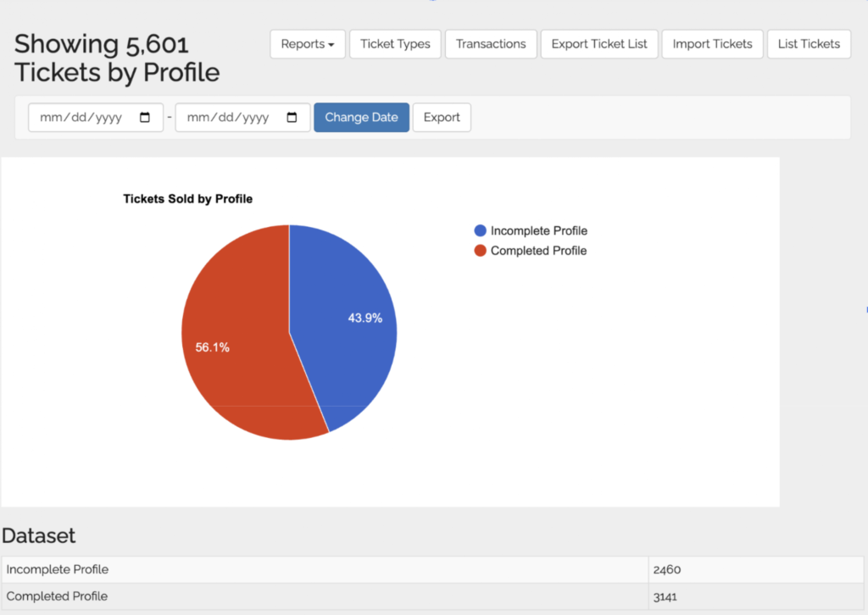The width and height of the screenshot is (868, 615).
Task: Click Export Ticket List button
Action: [599, 44]
